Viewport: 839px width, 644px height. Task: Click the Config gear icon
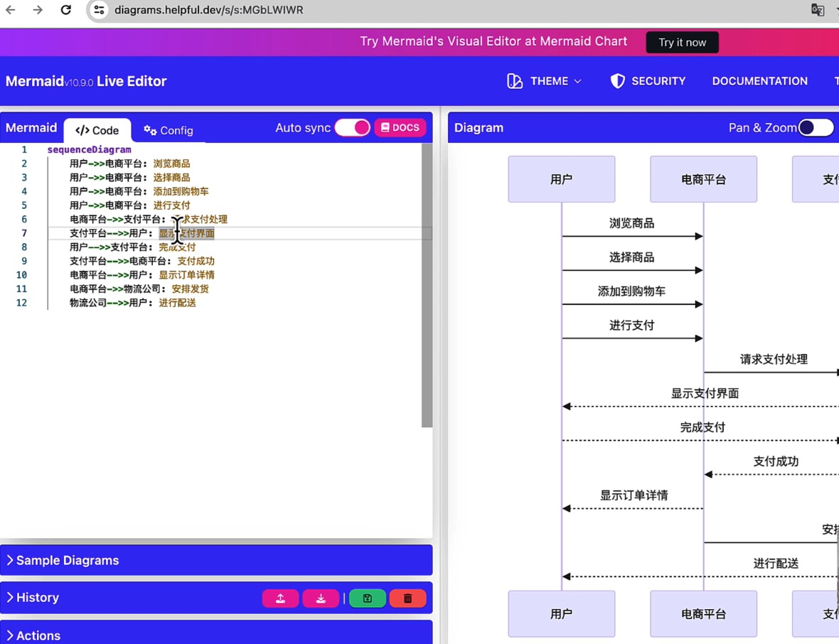148,130
